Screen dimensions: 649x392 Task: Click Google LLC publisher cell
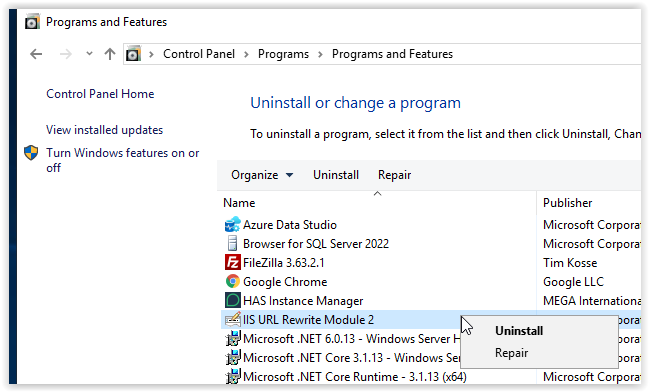coord(573,282)
